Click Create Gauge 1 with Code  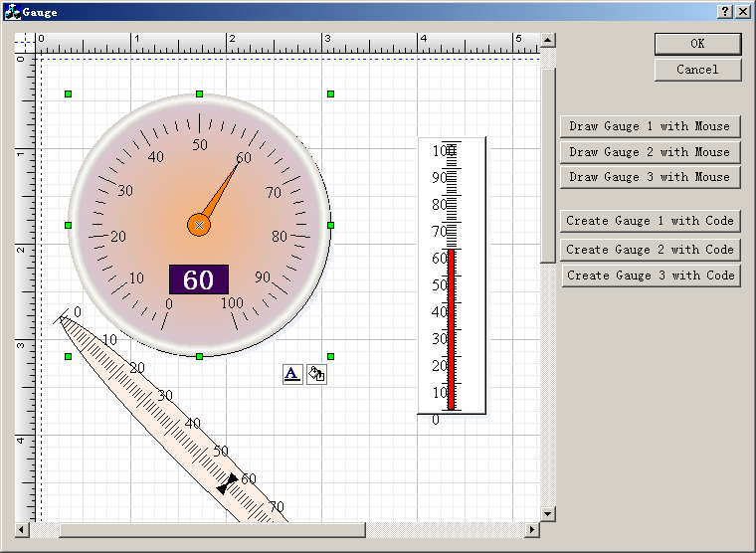[x=650, y=221]
